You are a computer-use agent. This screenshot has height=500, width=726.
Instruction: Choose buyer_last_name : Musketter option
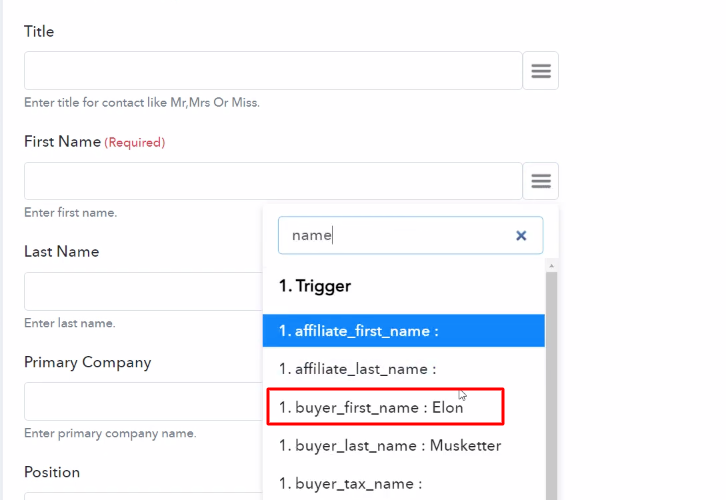coord(404,445)
